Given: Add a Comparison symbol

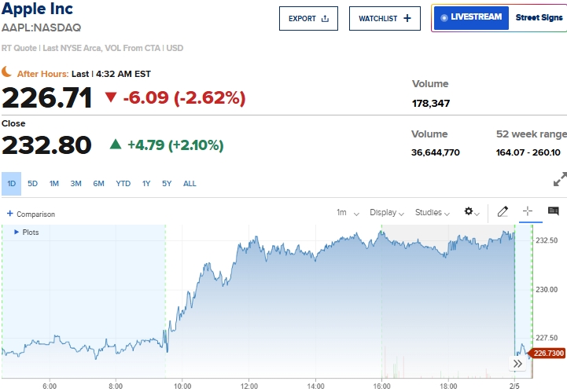Looking at the screenshot, I should point(31,214).
